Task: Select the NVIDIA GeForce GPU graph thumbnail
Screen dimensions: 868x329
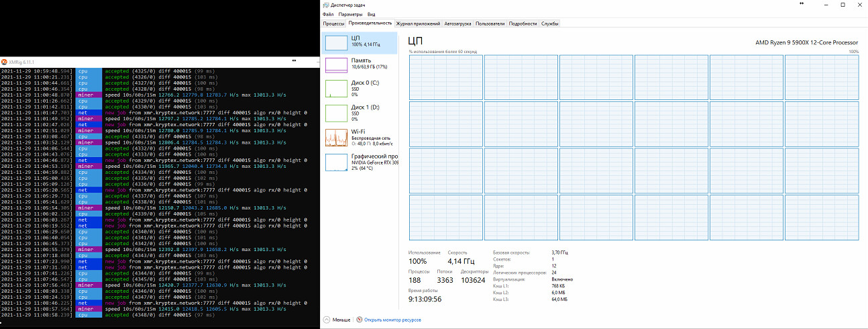Action: tap(336, 161)
